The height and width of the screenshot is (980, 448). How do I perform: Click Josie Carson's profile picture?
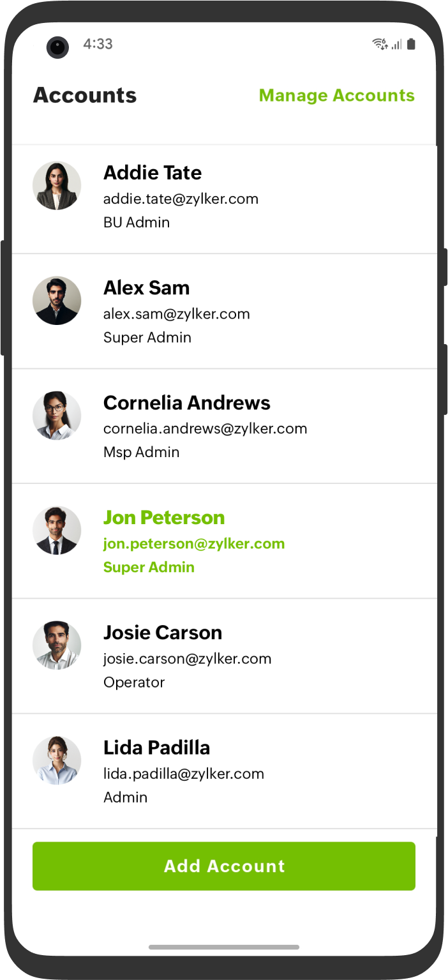(57, 645)
